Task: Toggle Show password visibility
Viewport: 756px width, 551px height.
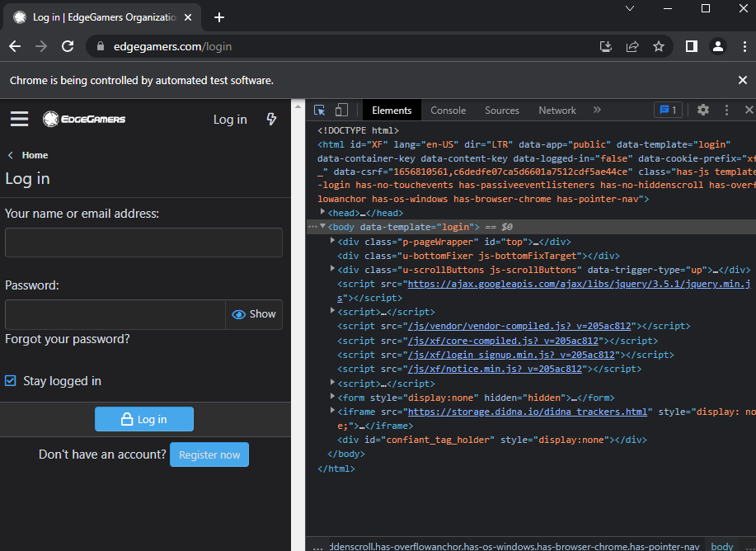Action: 254,314
